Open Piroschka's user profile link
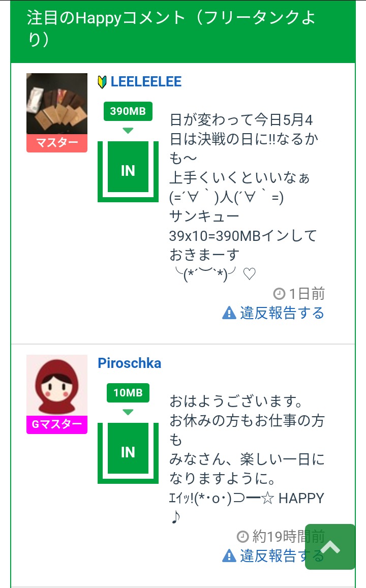The width and height of the screenshot is (366, 588). point(130,363)
